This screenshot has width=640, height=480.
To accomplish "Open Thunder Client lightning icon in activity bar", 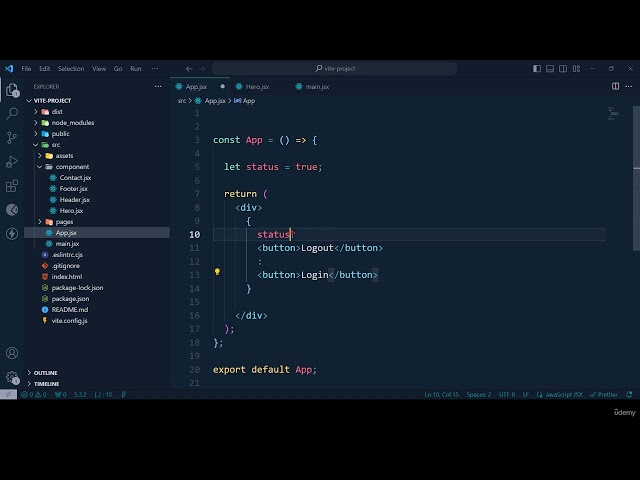I will pyautogui.click(x=12, y=233).
